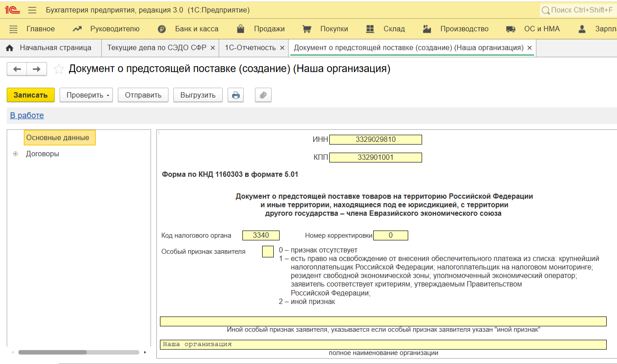Open the Покупки menu section
The image size is (617, 364).
(x=334, y=29)
